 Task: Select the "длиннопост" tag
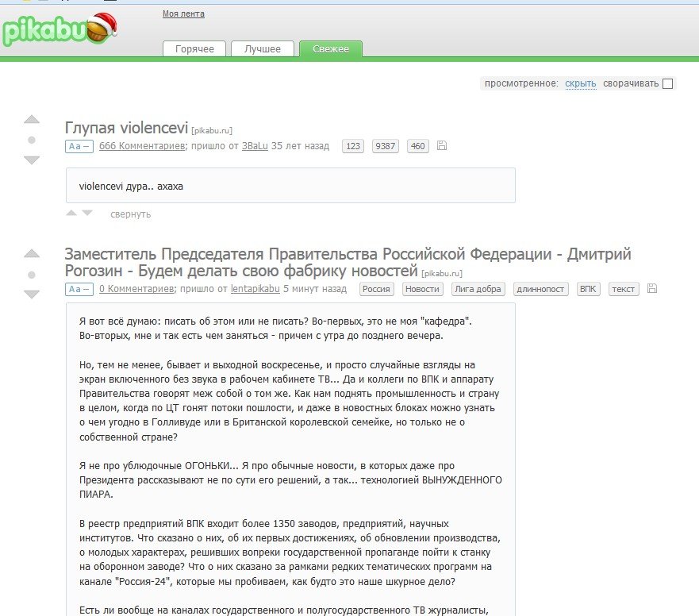point(540,289)
